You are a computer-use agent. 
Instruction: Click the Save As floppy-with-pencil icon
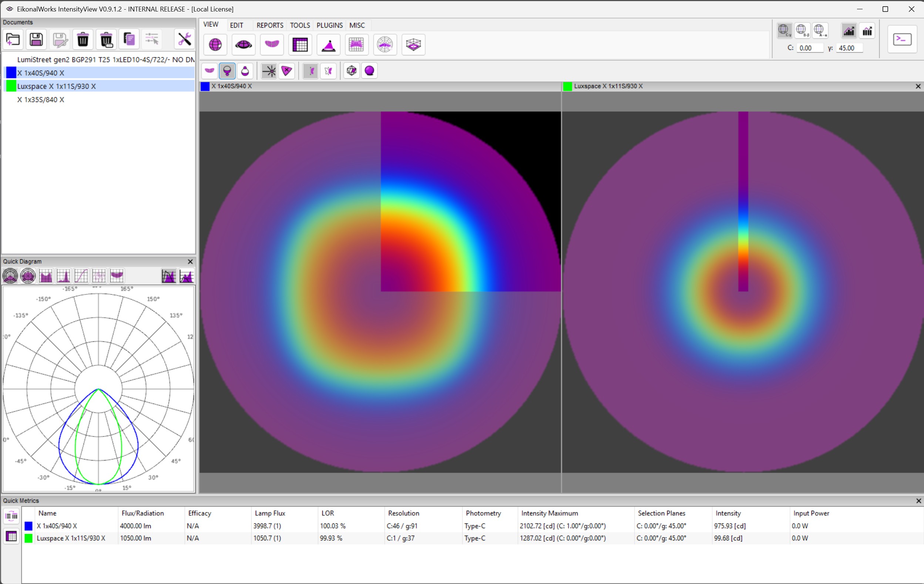coord(60,39)
